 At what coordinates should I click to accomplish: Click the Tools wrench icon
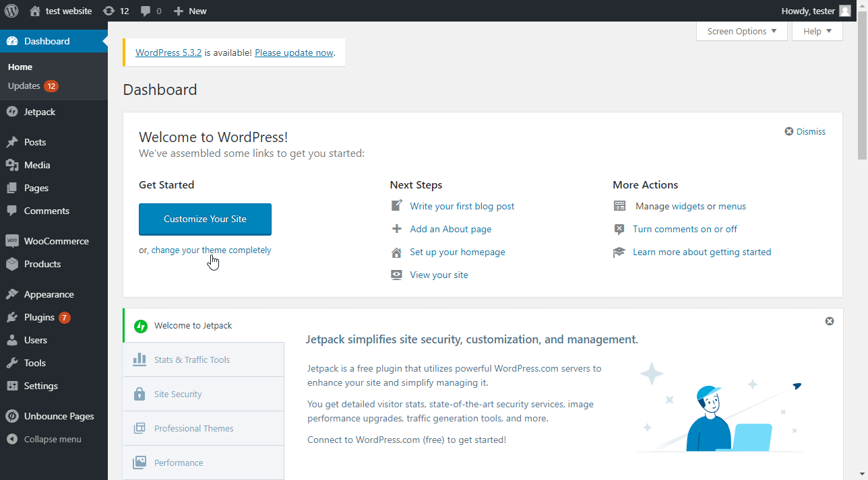(12, 363)
